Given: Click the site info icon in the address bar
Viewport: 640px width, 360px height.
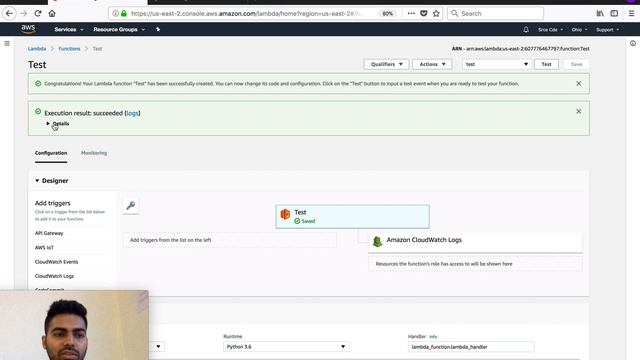Looking at the screenshot, I should coord(116,13).
